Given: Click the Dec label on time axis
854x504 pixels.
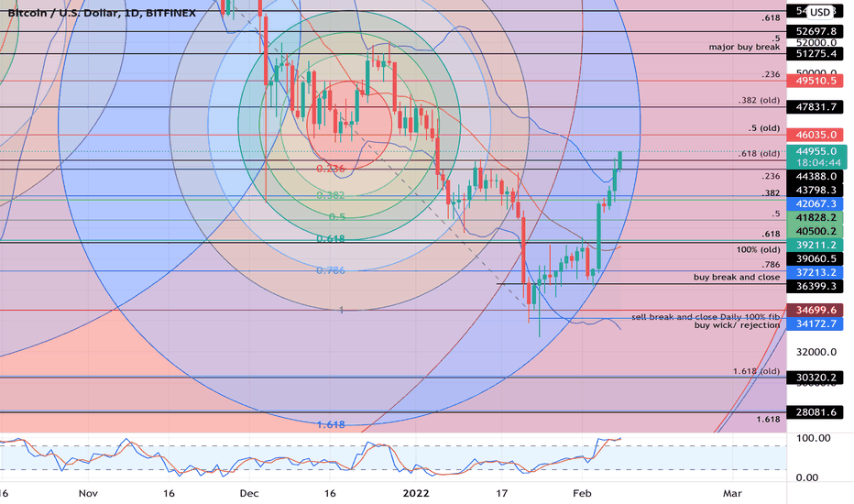Looking at the screenshot, I should coord(249,494).
